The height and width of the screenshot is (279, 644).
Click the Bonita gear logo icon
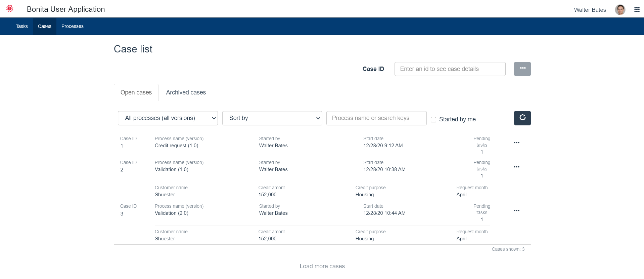10,9
